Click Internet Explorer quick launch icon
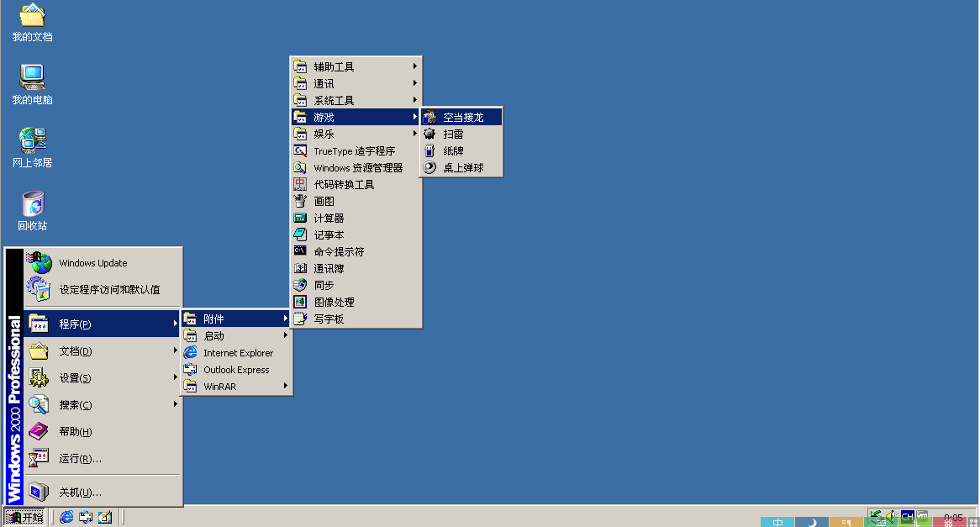980x527 pixels. tap(66, 517)
